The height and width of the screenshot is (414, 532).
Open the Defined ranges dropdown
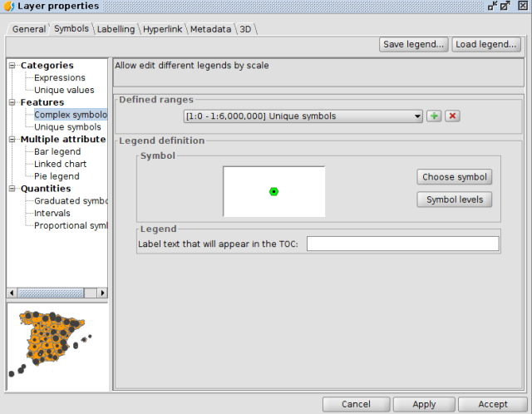pyautogui.click(x=303, y=116)
